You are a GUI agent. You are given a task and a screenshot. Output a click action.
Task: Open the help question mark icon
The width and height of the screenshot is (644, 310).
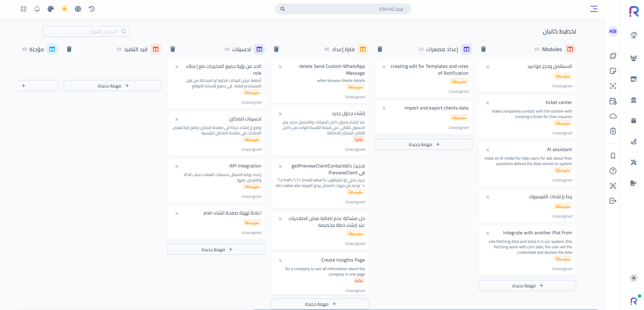[x=613, y=171]
